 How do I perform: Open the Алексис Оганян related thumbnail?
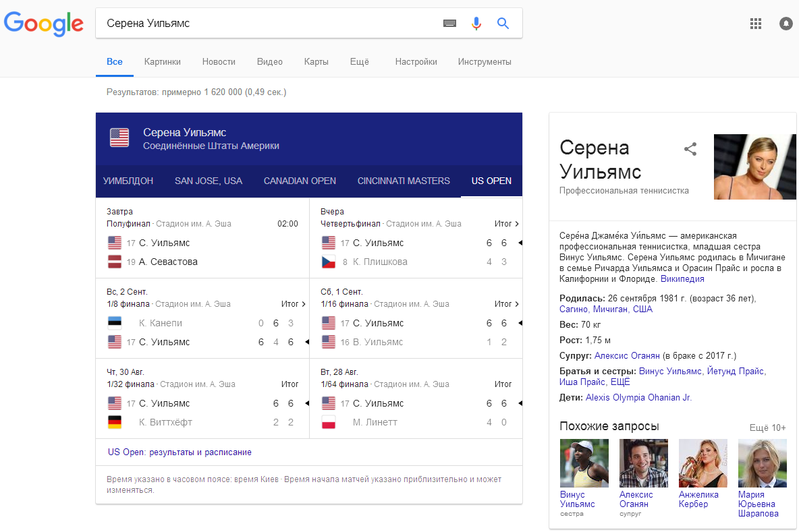click(x=644, y=463)
